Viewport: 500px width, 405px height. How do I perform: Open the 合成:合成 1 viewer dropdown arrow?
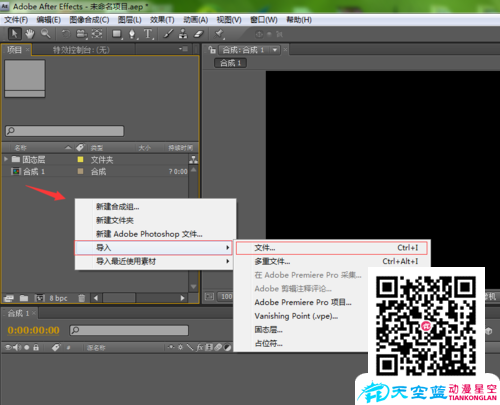point(275,50)
